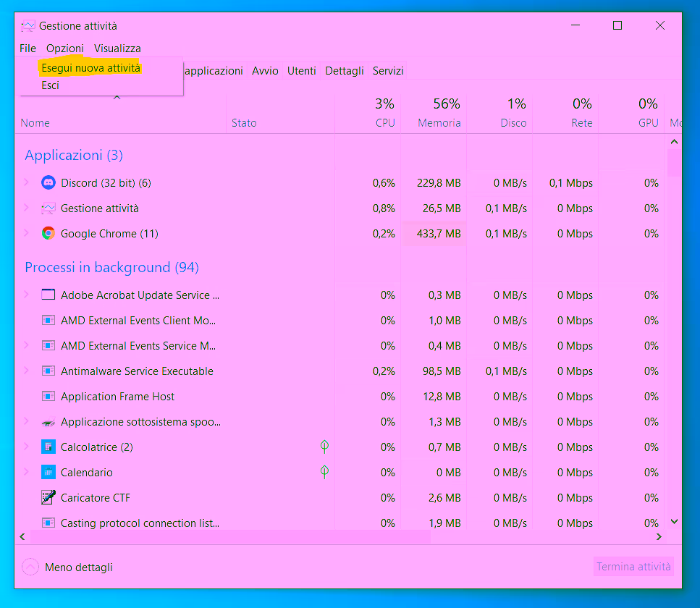Click the Calendario app icon
Image resolution: width=700 pixels, height=608 pixels.
point(49,473)
